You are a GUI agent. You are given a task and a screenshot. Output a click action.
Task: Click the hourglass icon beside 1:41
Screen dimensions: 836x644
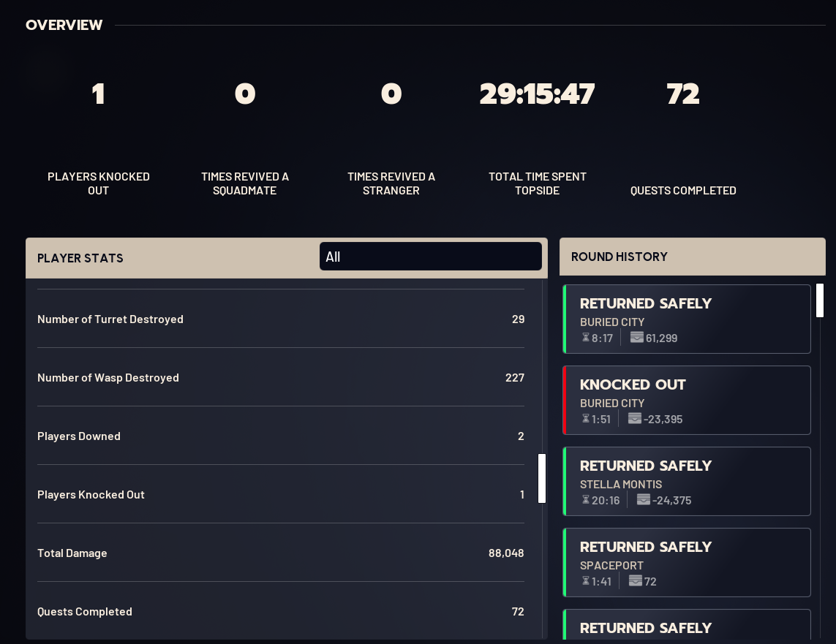(x=585, y=581)
